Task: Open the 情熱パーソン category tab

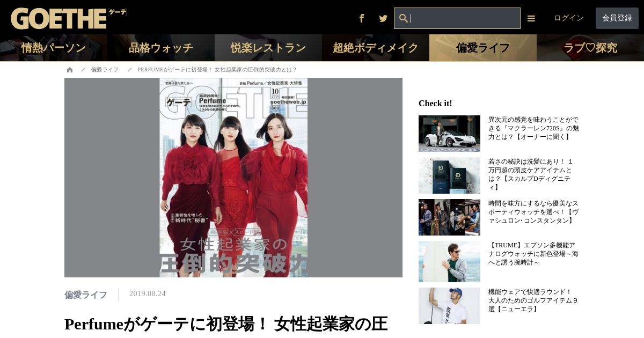Action: click(54, 48)
